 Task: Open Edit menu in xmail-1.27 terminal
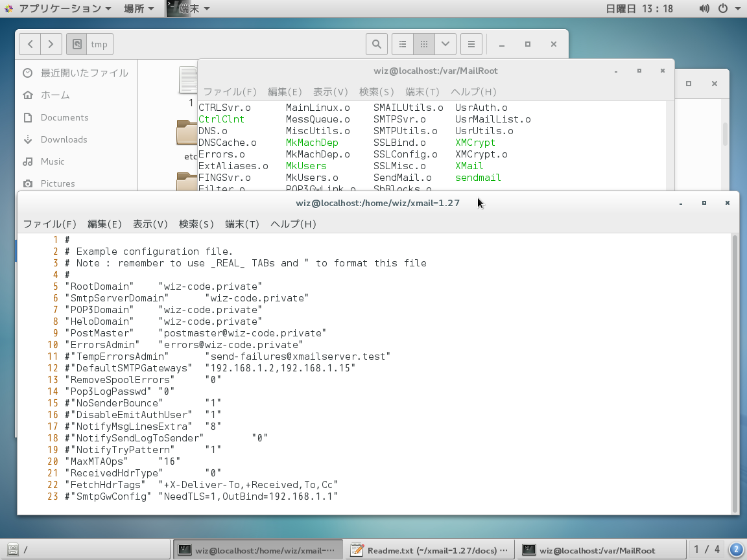104,224
